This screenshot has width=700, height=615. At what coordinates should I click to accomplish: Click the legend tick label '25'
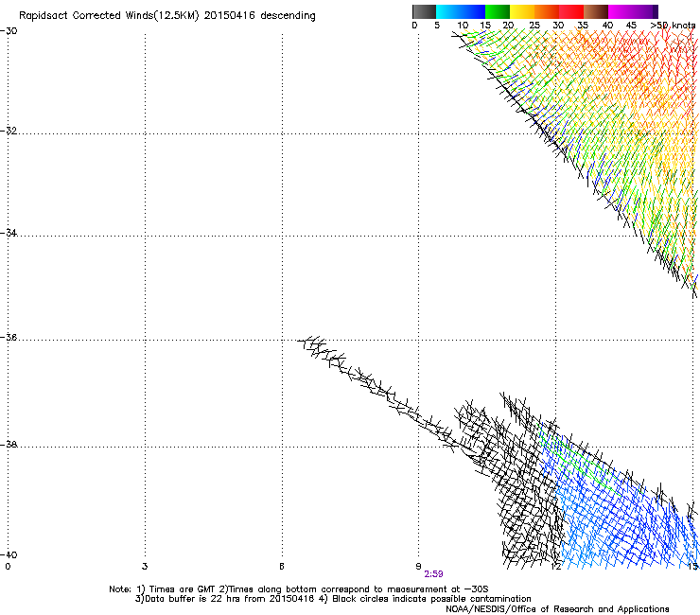point(534,26)
